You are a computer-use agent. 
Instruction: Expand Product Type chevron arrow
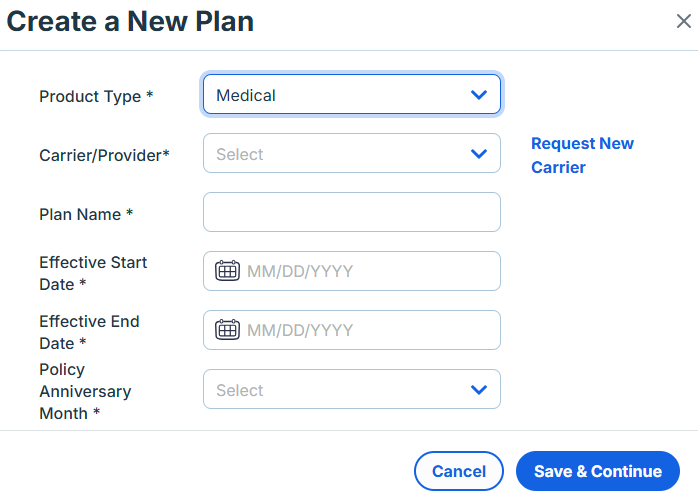pyautogui.click(x=479, y=95)
